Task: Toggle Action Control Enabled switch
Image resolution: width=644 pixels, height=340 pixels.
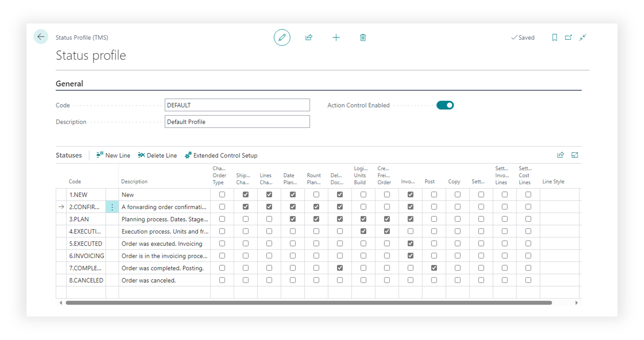Action: (445, 105)
